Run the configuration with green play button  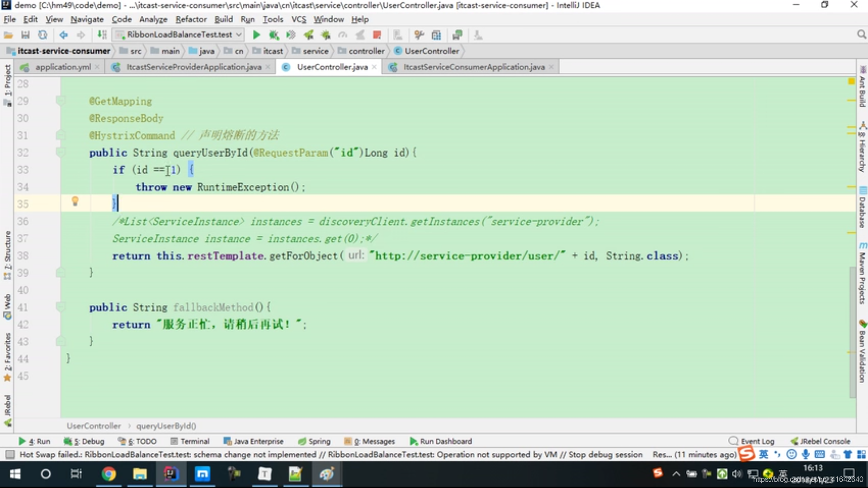256,35
